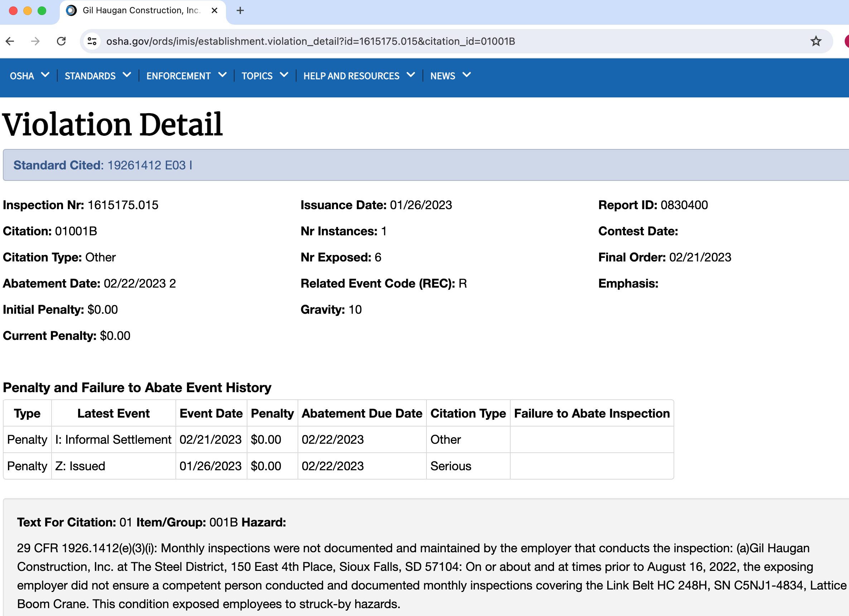Select Issuance Date 01/26/2023 value

[421, 205]
